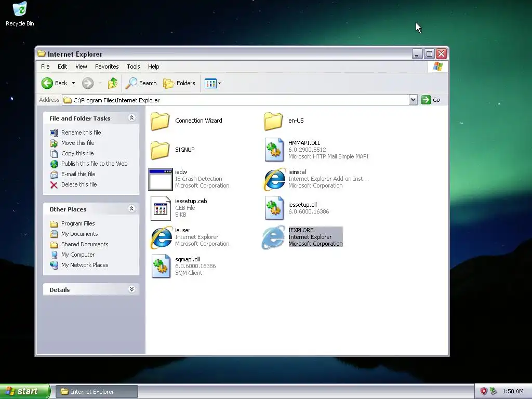Click the red security shield tray icon
Image resolution: width=532 pixels, height=399 pixels.
484,391
